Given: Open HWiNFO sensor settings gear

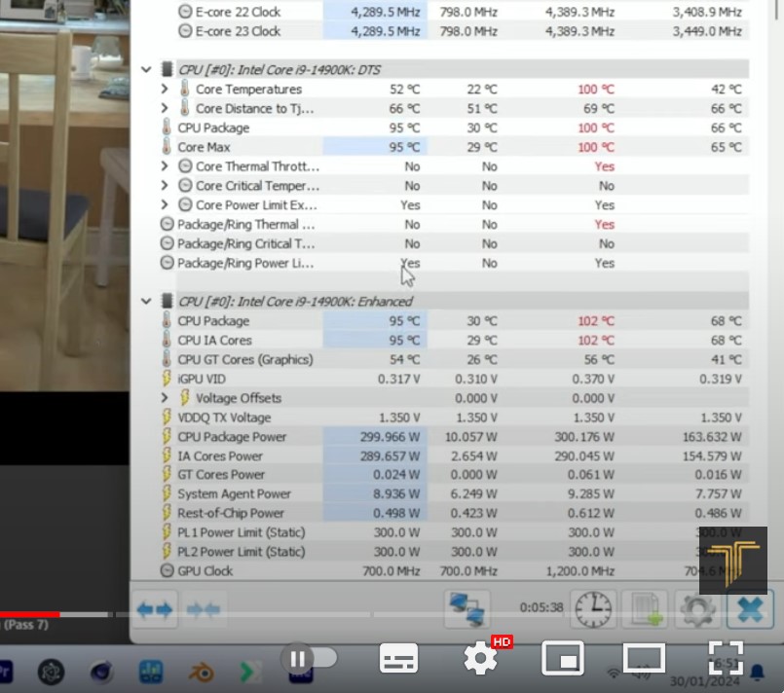Looking at the screenshot, I should click(x=697, y=609).
